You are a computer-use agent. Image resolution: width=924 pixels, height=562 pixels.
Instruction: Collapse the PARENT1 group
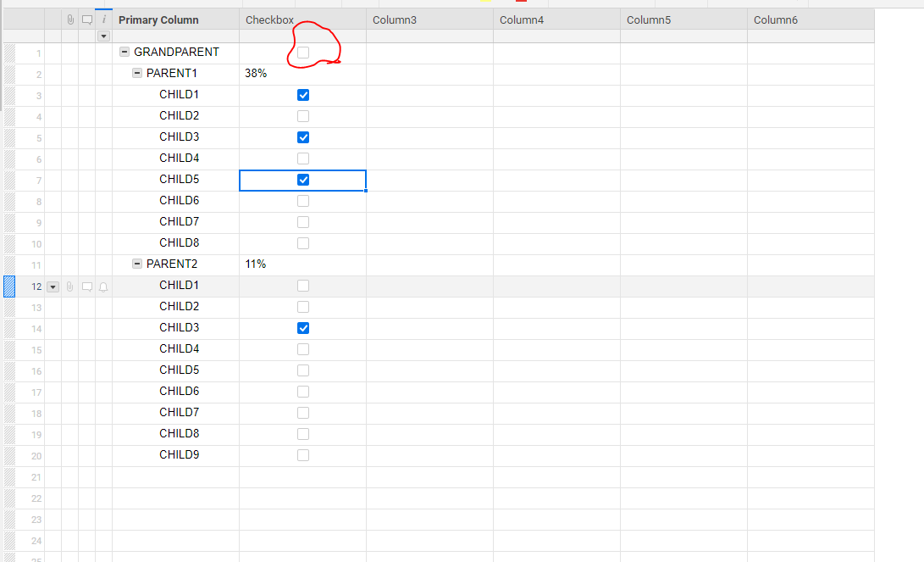[136, 73]
